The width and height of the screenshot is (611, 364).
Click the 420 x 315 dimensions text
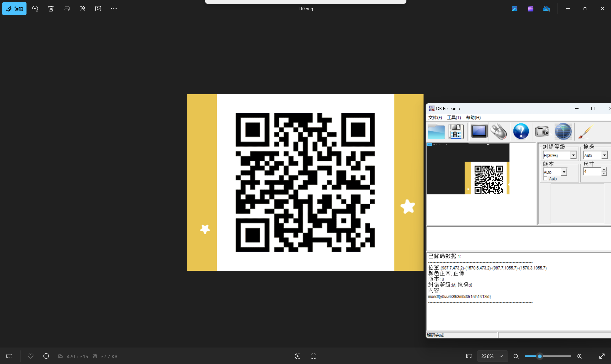click(x=77, y=356)
